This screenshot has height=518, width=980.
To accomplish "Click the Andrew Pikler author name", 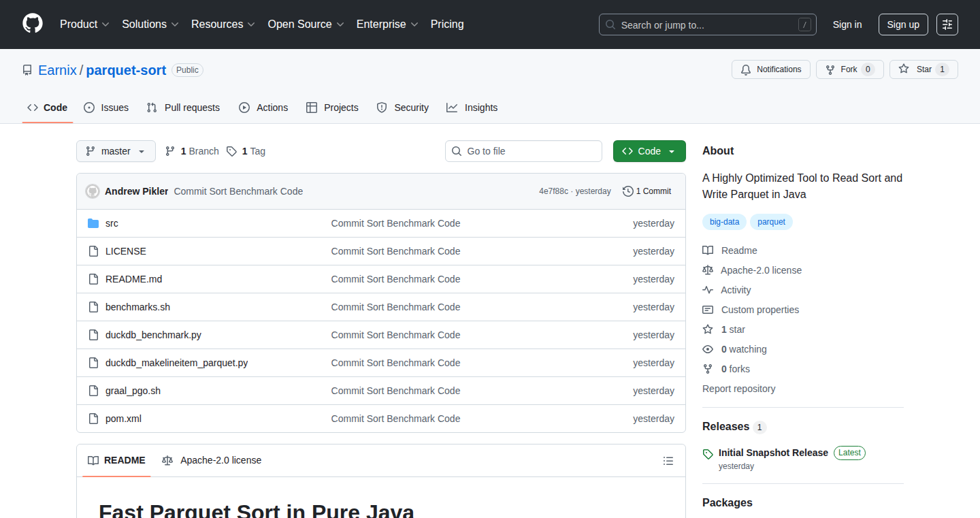I will pos(136,191).
